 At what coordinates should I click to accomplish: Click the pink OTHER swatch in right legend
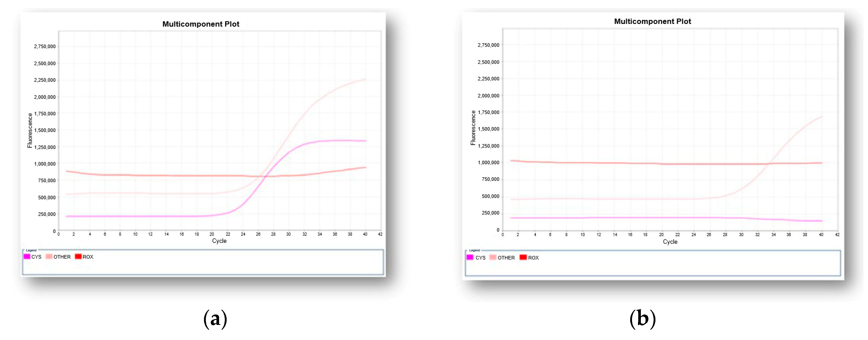point(493,258)
